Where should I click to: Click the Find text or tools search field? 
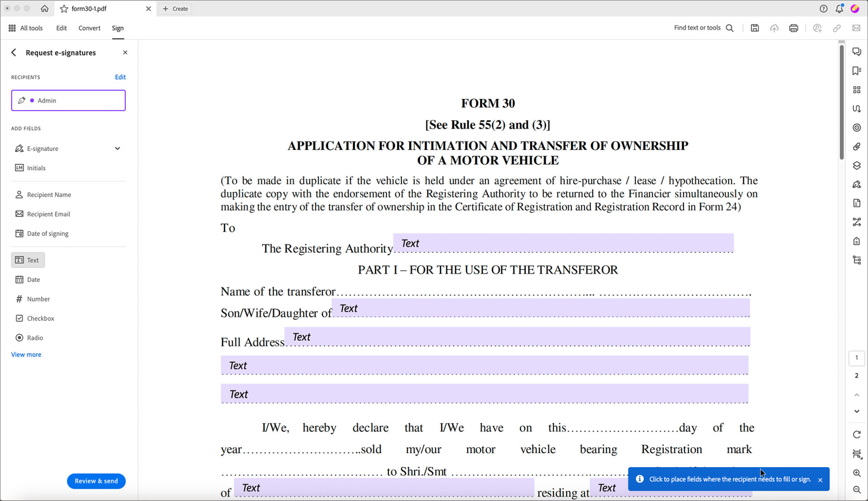click(698, 28)
